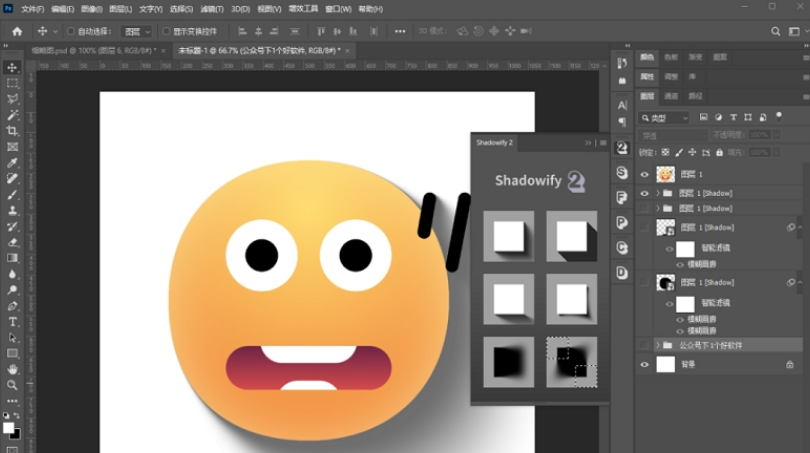Select the Blur tool
The image size is (810, 453).
pyautogui.click(x=12, y=274)
